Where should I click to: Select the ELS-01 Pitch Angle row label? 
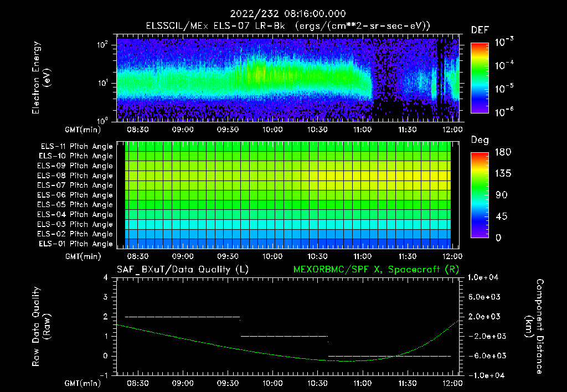75,244
